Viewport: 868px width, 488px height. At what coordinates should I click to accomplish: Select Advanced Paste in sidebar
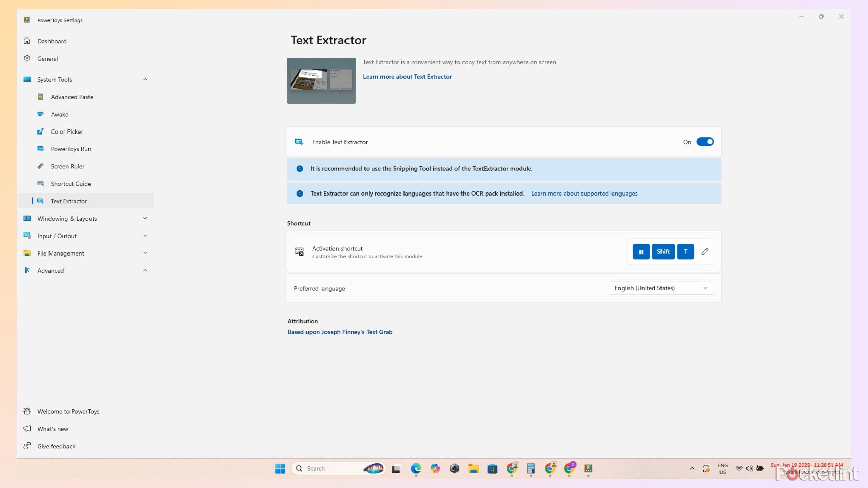(x=86, y=97)
